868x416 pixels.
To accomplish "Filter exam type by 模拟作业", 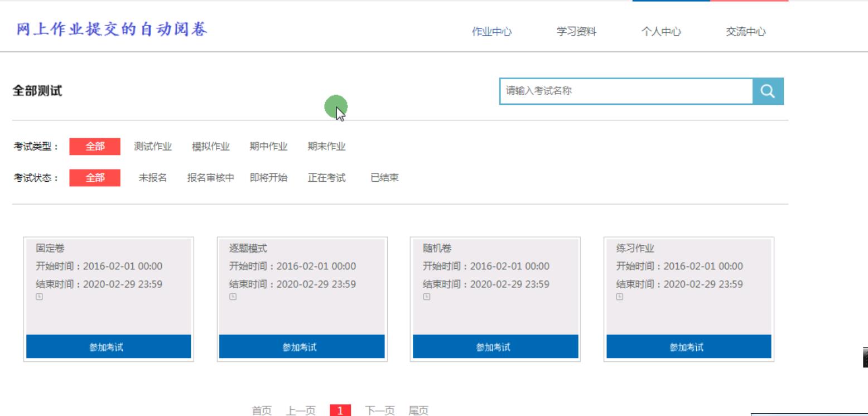I will [211, 147].
